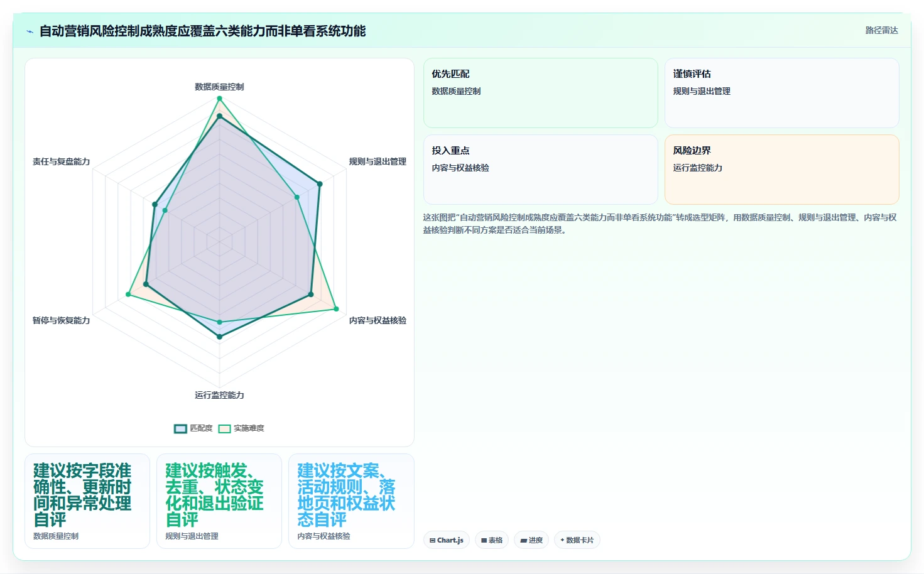This screenshot has width=924, height=574.
Task: Click 匹配度 point on 数据质量控制 axis
Action: click(x=219, y=116)
